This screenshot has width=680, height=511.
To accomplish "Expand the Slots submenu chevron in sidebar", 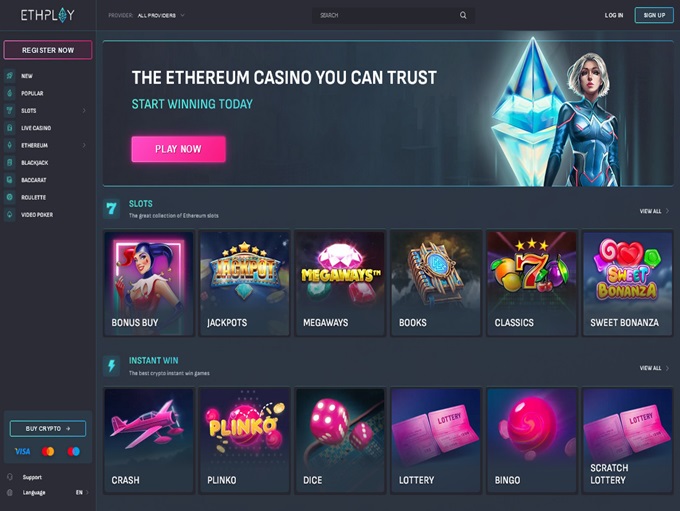I will pyautogui.click(x=84, y=111).
